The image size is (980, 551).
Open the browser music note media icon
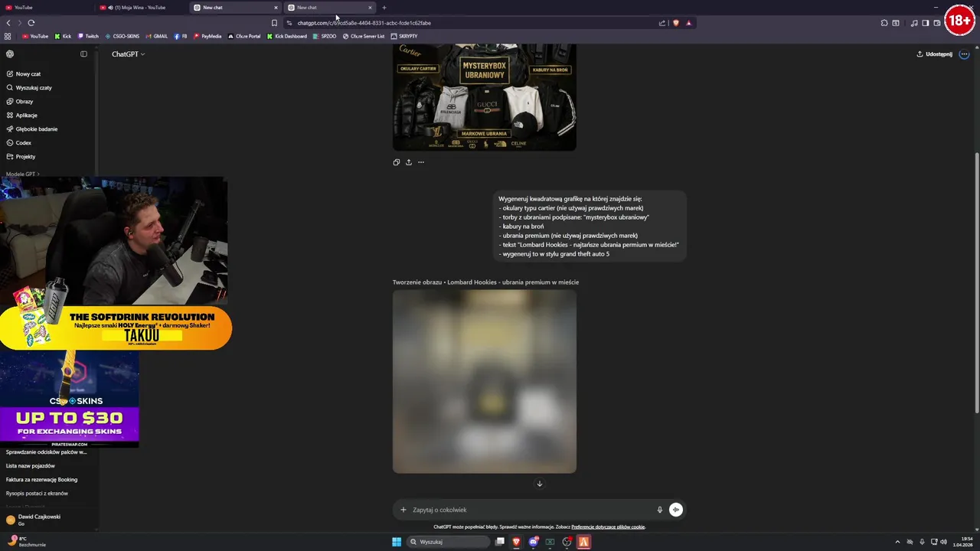[914, 23]
